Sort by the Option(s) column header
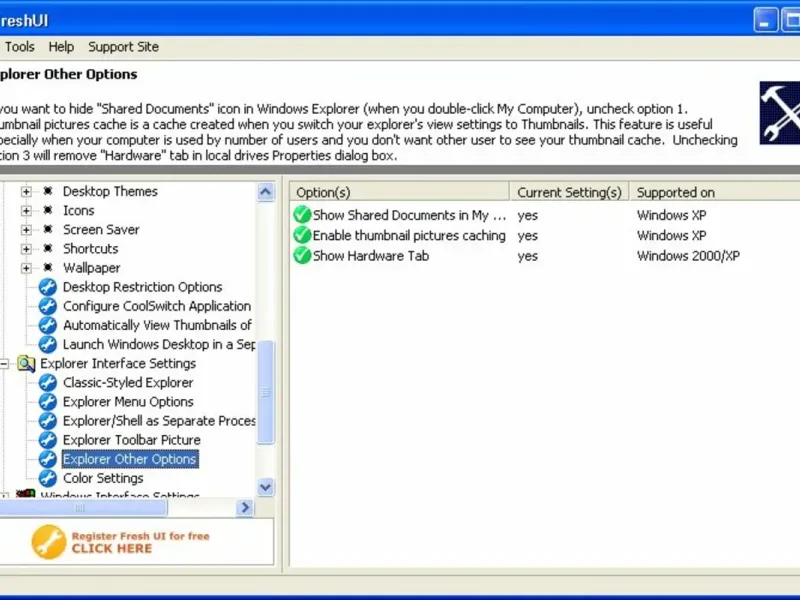This screenshot has height=600, width=800. tap(399, 192)
